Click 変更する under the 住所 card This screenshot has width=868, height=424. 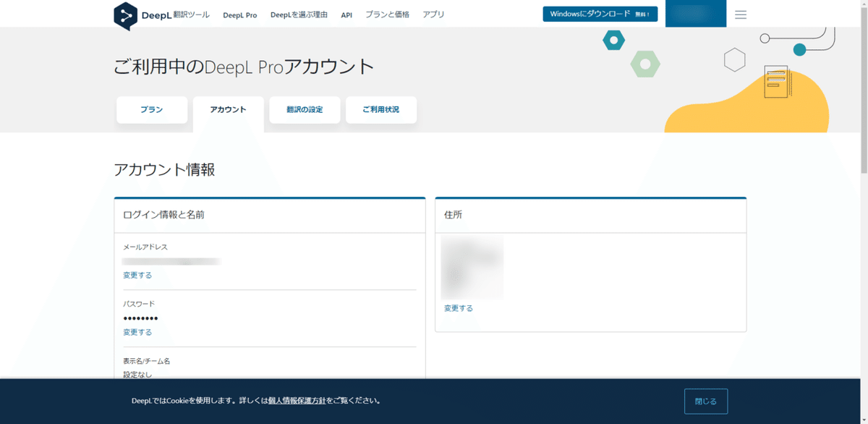pyautogui.click(x=459, y=308)
